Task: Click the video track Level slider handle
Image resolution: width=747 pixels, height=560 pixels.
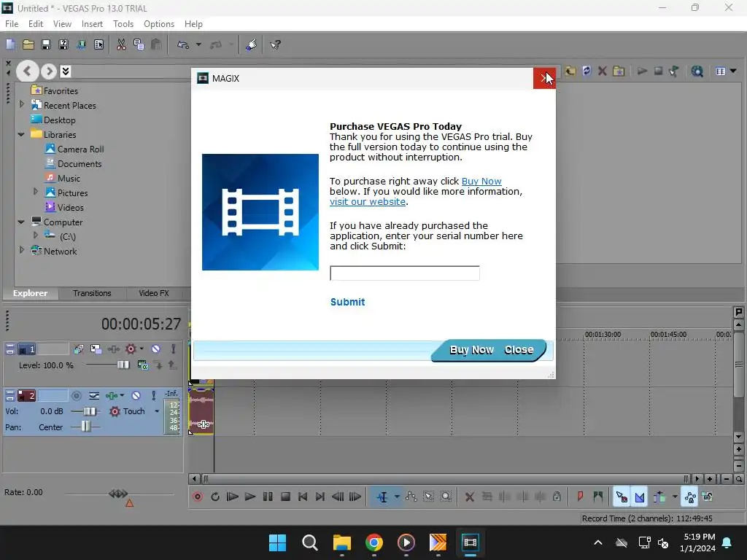Action: click(x=123, y=365)
